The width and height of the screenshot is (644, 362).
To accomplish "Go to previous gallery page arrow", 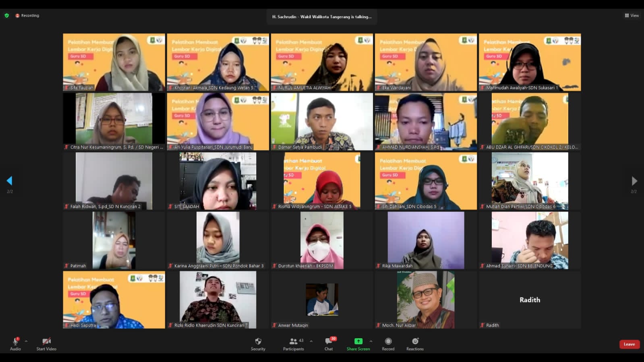I will pyautogui.click(x=10, y=181).
